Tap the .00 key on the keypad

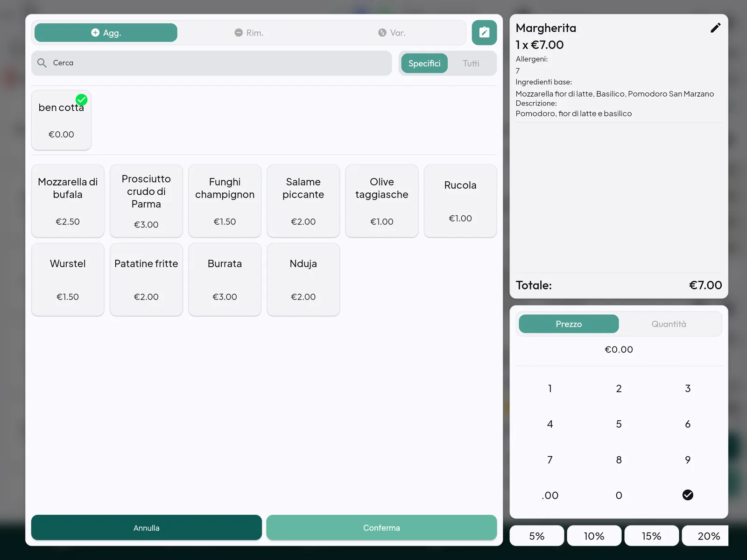(550, 495)
